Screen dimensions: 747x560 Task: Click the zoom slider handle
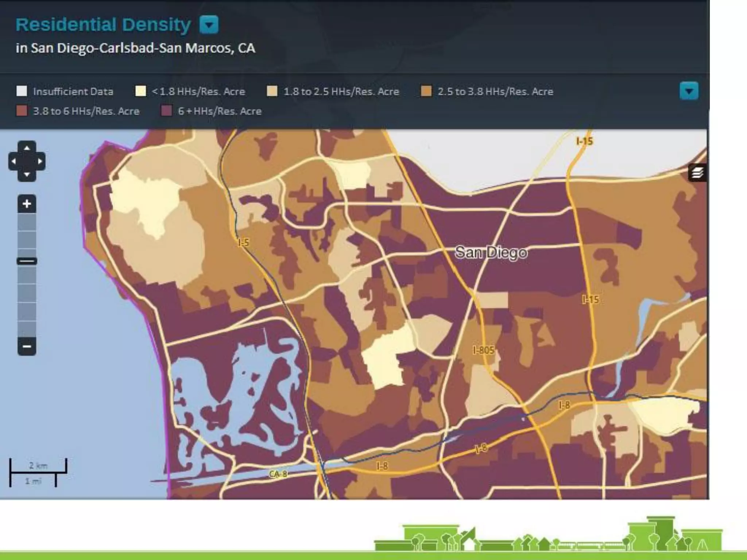pos(27,261)
